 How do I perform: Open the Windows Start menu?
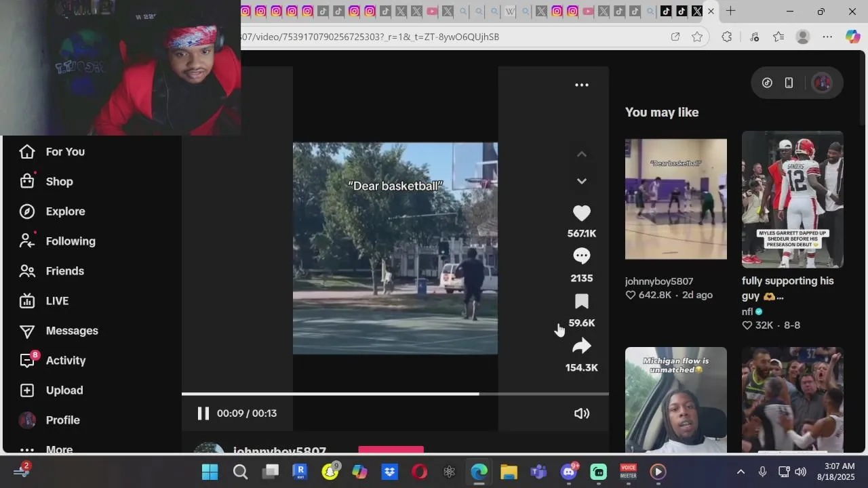(x=210, y=472)
